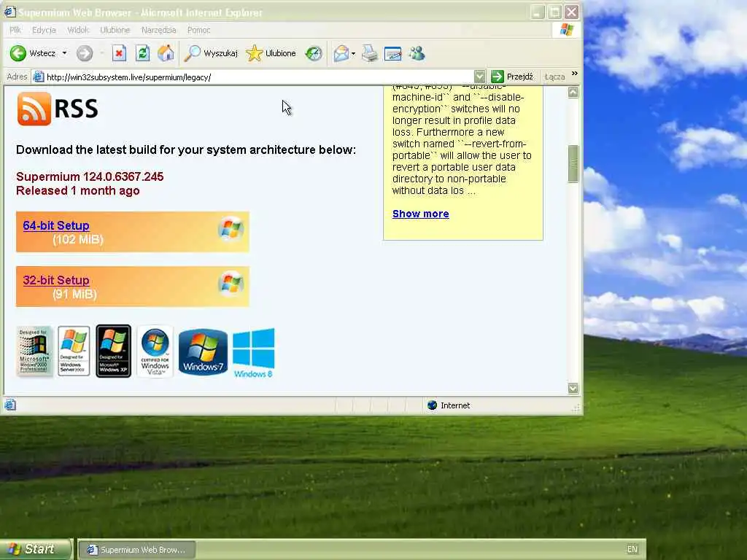747x560 pixels.
Task: Click the Forward arrow button
Action: click(85, 53)
